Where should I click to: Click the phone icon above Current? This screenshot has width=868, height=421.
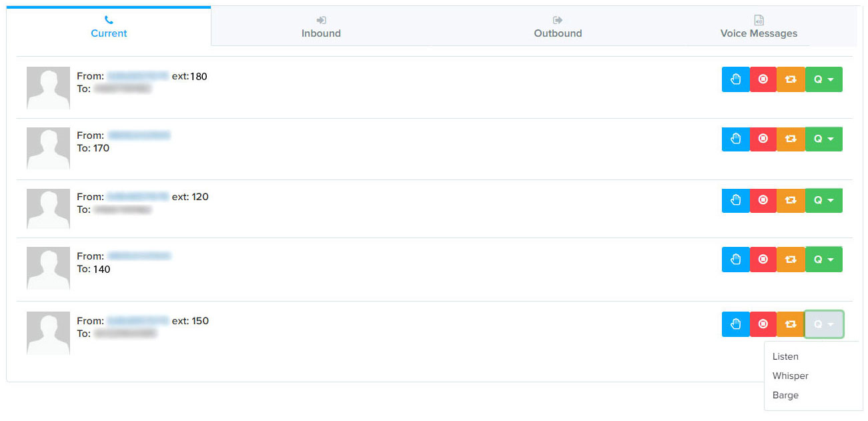coord(108,19)
